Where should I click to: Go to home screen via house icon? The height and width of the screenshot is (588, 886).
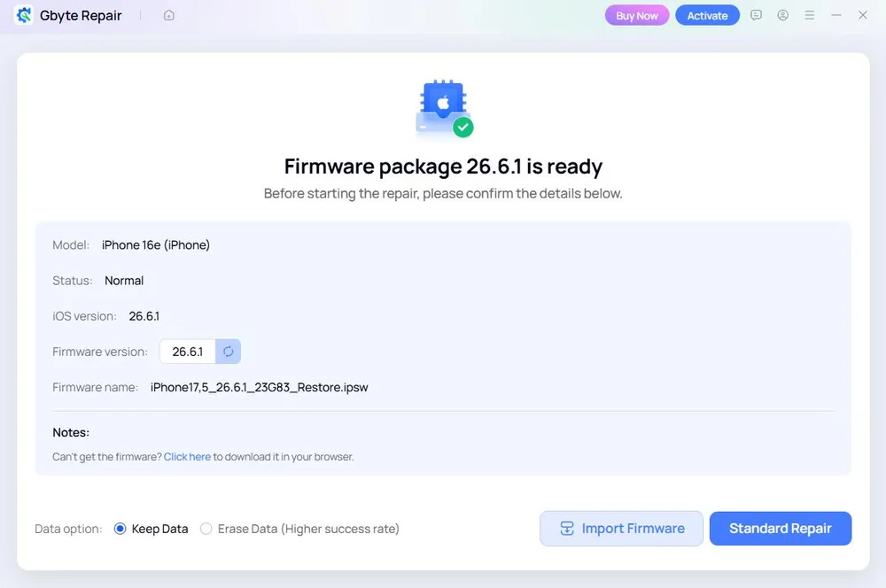click(x=169, y=15)
